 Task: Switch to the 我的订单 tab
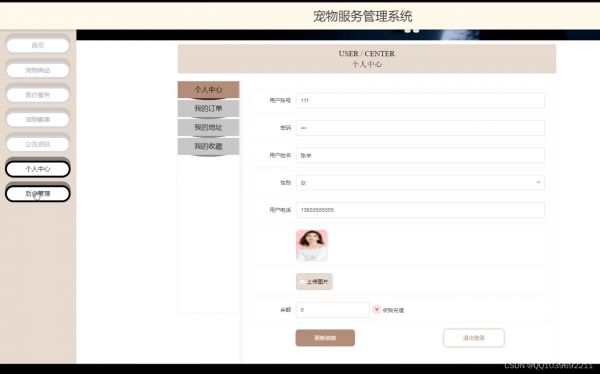(209, 108)
